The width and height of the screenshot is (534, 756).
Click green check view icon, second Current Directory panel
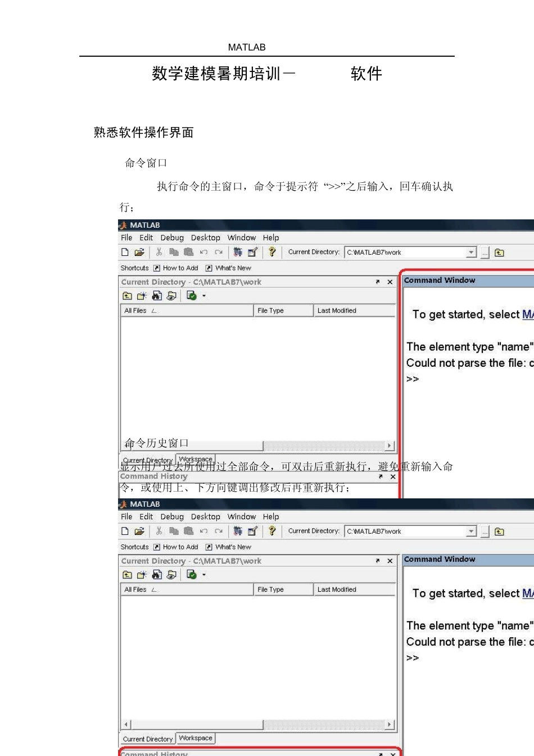tap(191, 574)
